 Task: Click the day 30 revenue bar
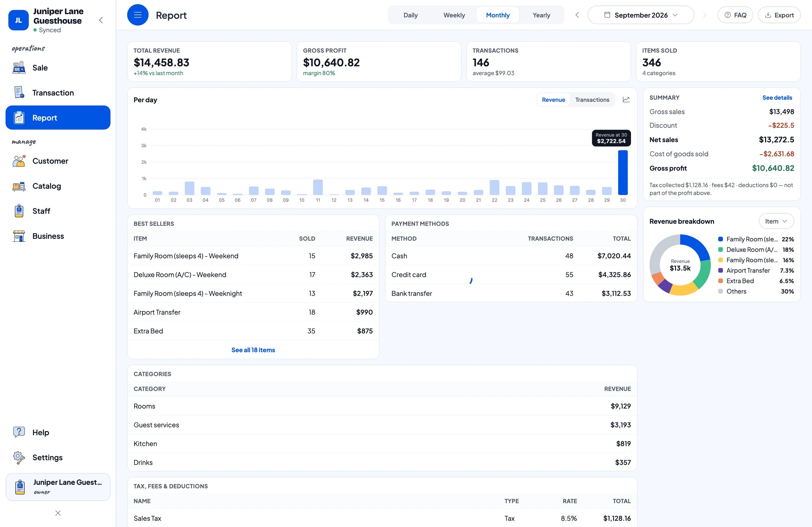pyautogui.click(x=623, y=172)
